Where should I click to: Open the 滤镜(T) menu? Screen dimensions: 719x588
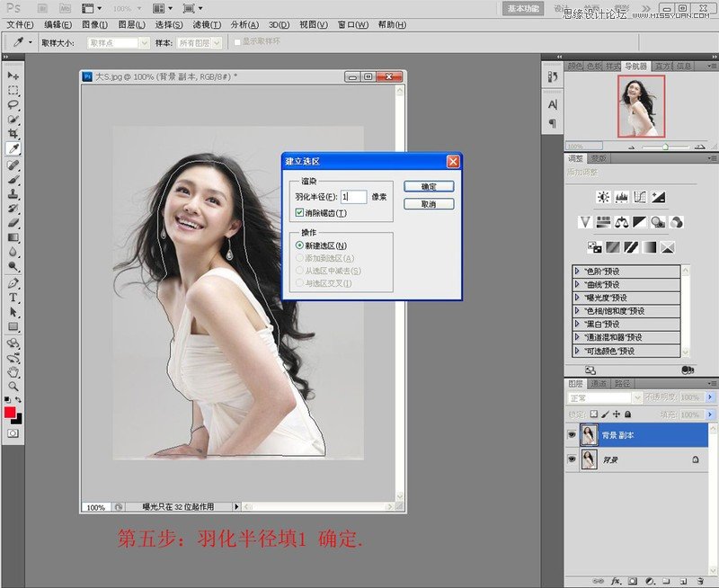pyautogui.click(x=206, y=24)
